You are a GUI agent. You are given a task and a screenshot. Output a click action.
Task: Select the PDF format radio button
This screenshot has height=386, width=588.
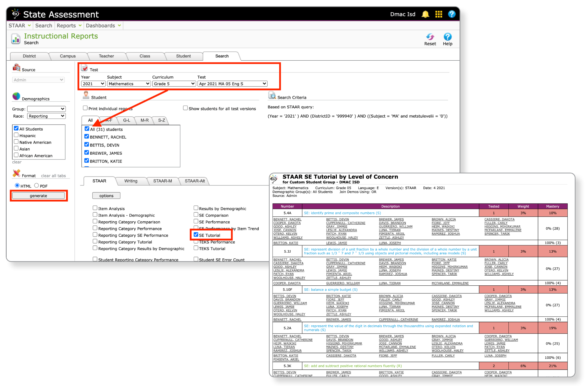(x=36, y=186)
